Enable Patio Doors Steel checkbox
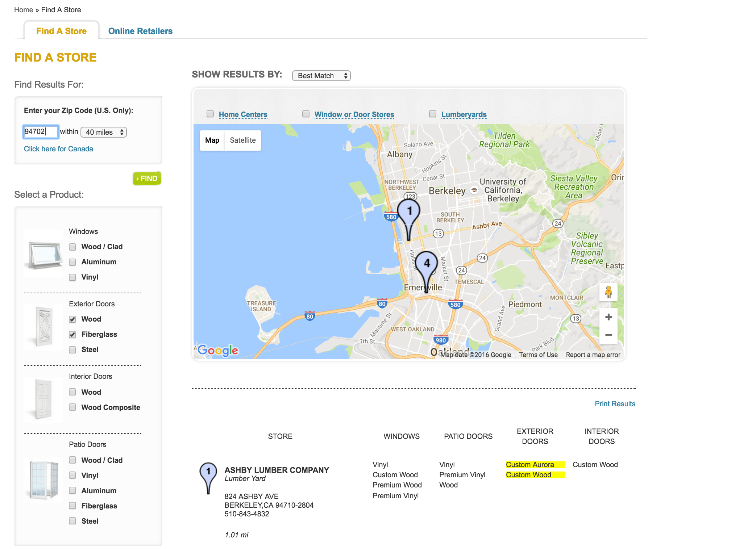Image resolution: width=756 pixels, height=549 pixels. (72, 521)
